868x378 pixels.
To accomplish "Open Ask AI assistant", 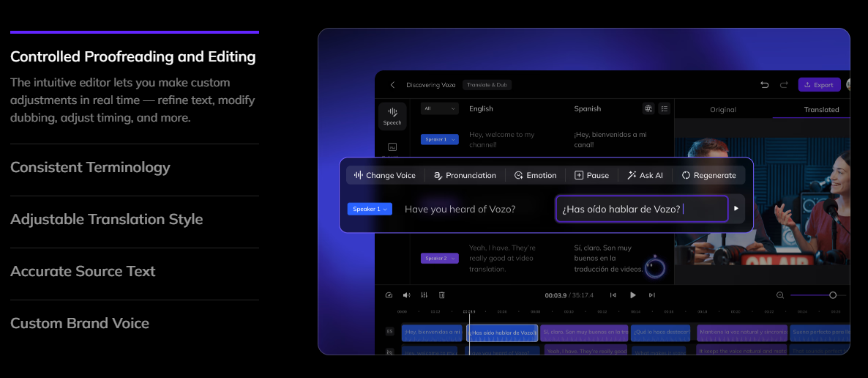I will click(x=645, y=175).
